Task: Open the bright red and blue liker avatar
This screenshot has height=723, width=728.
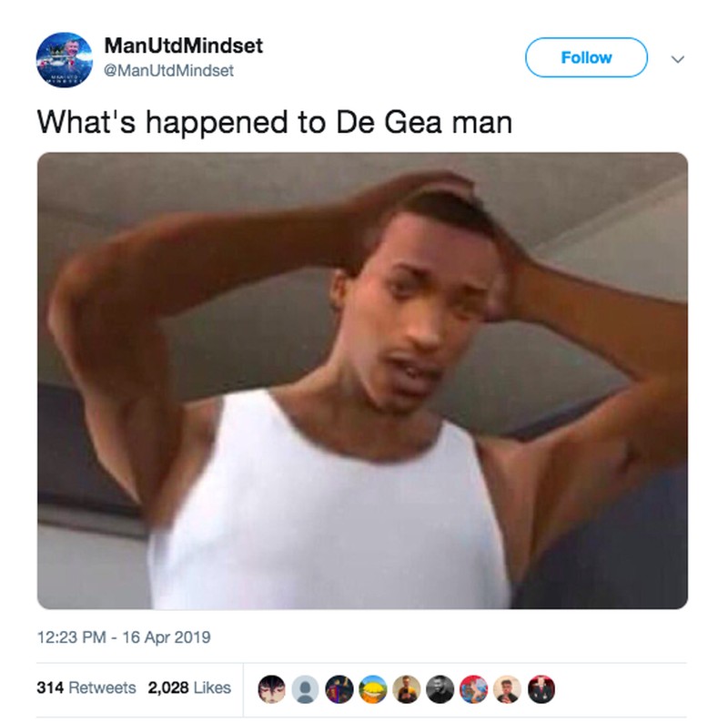Action: [473, 689]
